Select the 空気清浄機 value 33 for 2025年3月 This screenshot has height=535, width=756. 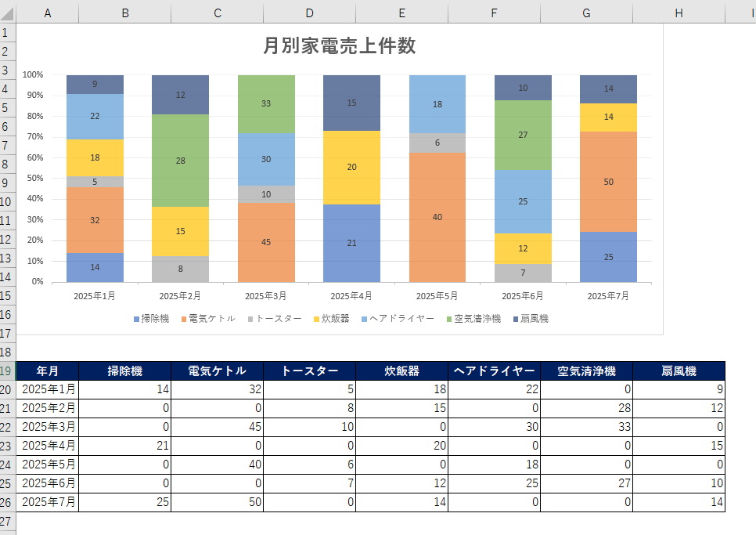[x=586, y=427]
